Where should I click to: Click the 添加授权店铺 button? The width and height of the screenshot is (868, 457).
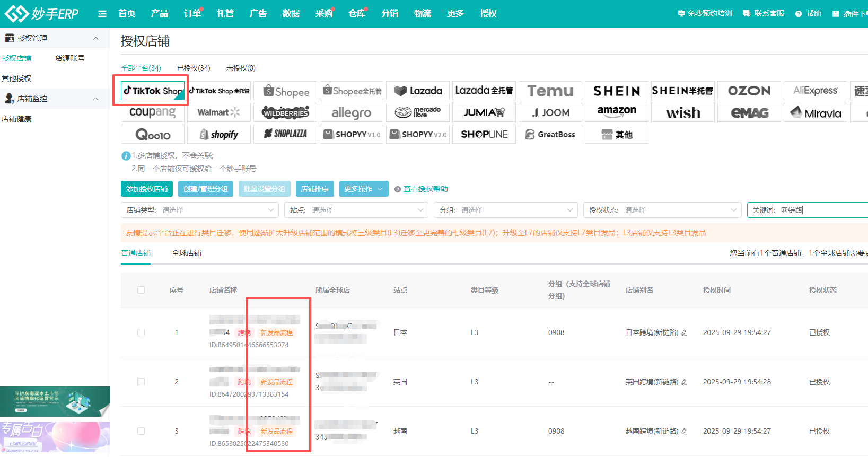click(147, 189)
